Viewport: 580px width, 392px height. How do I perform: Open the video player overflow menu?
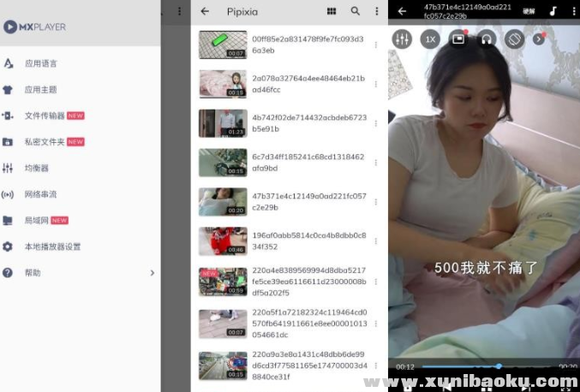[573, 11]
